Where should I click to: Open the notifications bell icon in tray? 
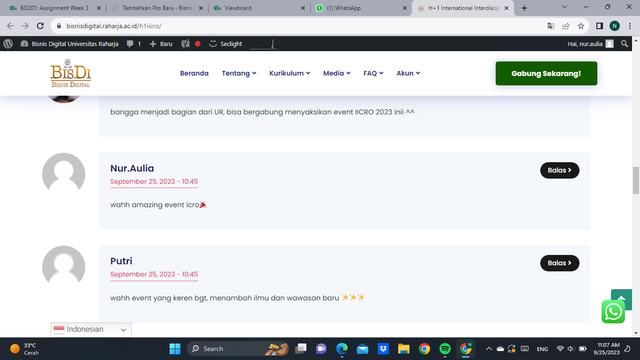click(628, 349)
